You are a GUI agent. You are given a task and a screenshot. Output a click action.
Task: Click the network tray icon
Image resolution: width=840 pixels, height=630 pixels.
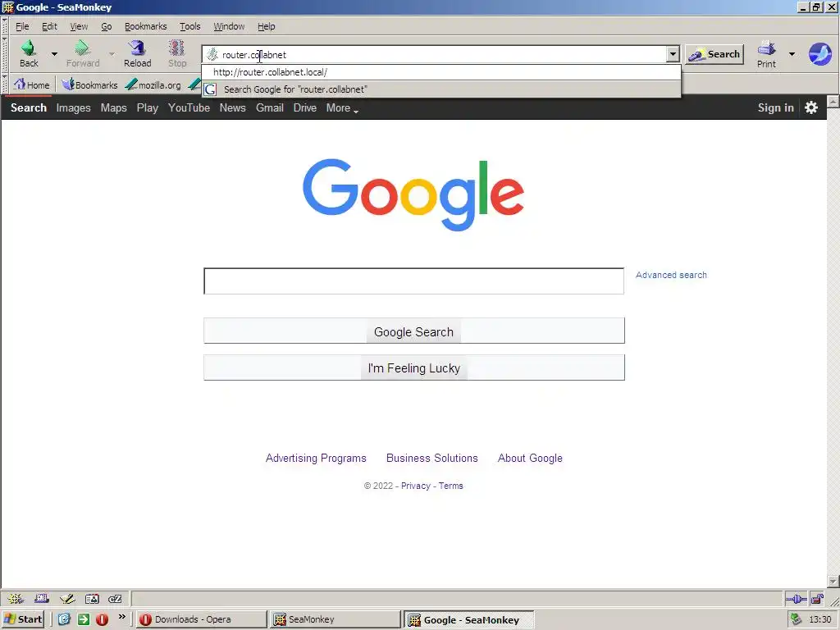click(x=796, y=620)
